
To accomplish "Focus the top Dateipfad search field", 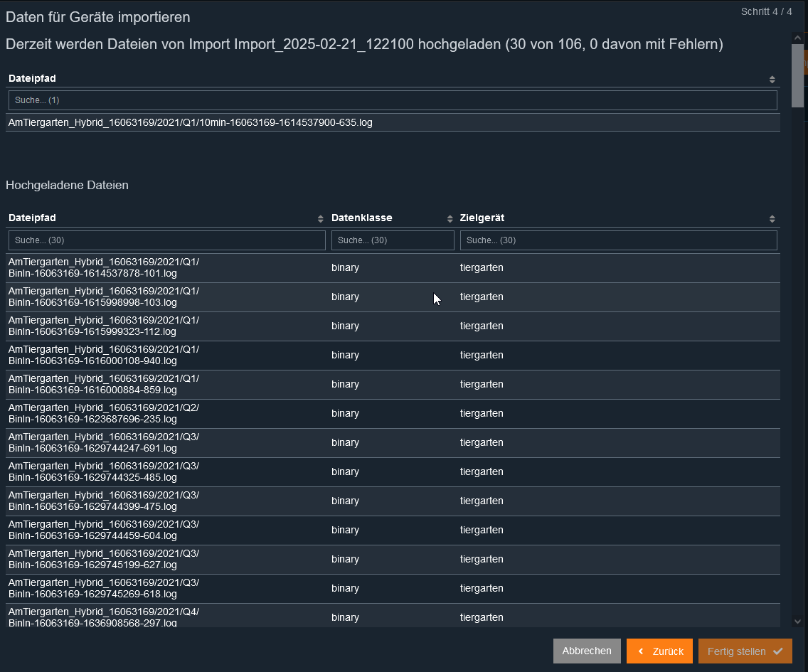I will 393,100.
